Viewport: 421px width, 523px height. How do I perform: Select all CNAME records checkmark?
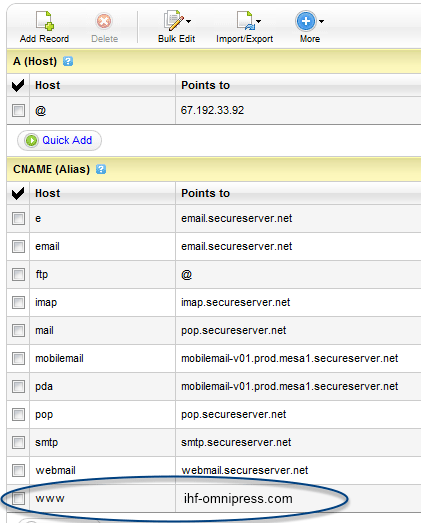tap(18, 193)
